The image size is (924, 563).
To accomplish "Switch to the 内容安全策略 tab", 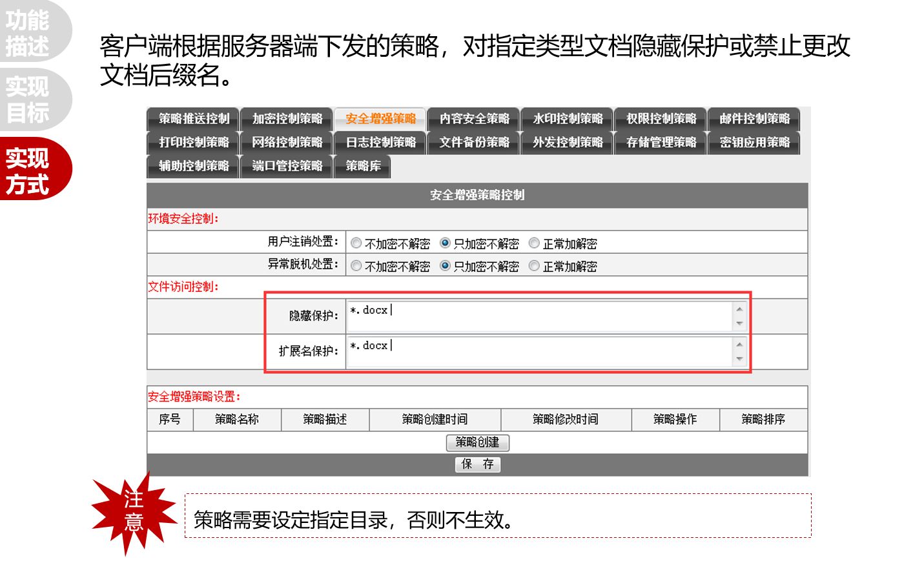I will coord(474,119).
